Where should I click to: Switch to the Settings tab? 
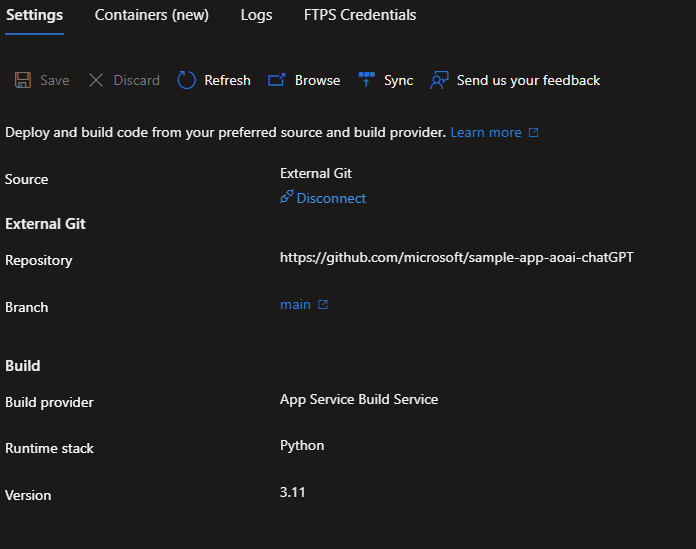[34, 15]
